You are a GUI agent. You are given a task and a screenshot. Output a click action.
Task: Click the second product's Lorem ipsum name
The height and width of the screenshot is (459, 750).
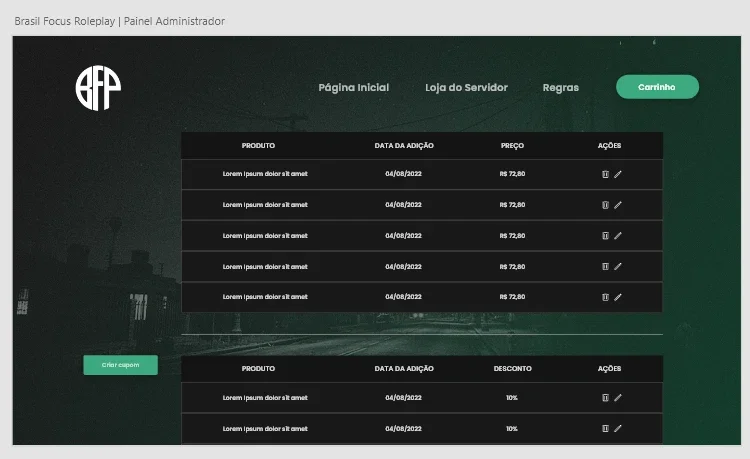point(265,205)
